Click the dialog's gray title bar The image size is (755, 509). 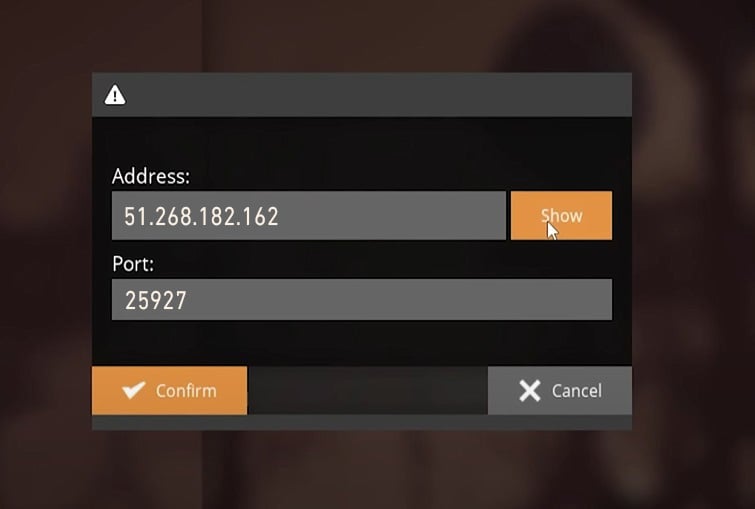[x=362, y=95]
